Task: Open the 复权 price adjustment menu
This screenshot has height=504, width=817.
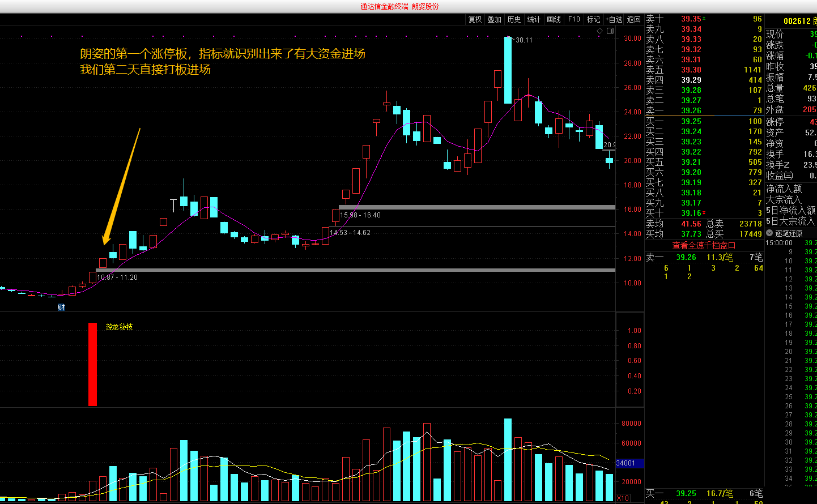Action: (x=475, y=19)
